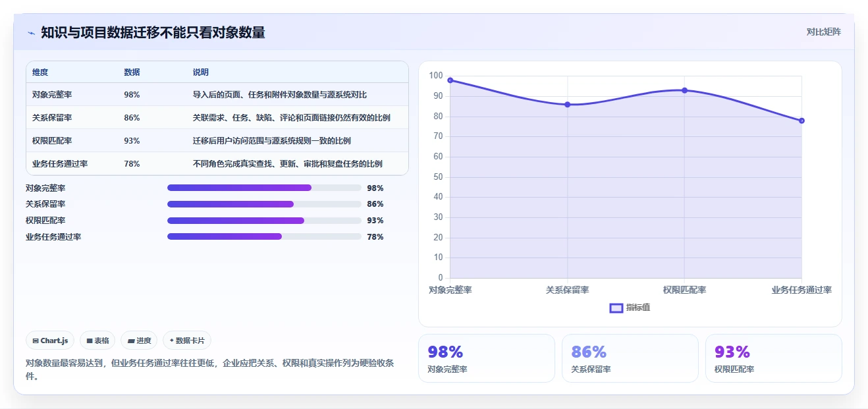The image size is (868, 409).
Task: Click the 78% label beside progress bars
Action: pyautogui.click(x=375, y=236)
